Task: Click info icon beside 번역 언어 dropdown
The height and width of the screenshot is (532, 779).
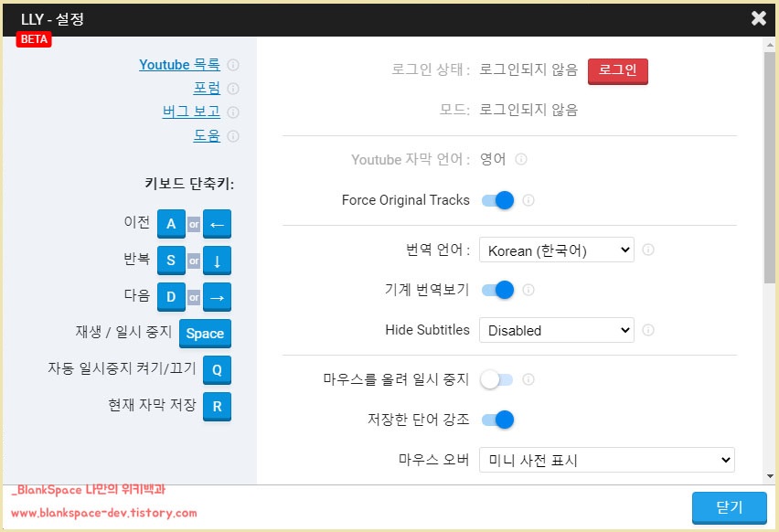Action: click(648, 250)
